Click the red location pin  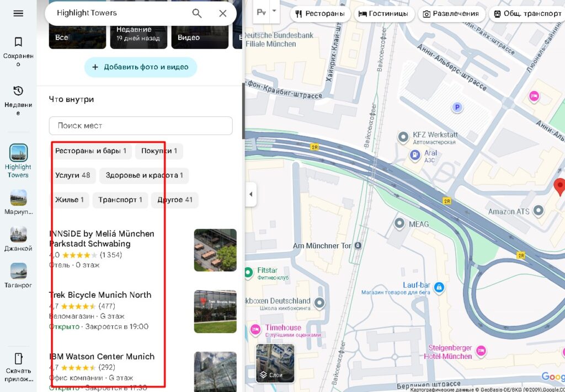pyautogui.click(x=559, y=186)
